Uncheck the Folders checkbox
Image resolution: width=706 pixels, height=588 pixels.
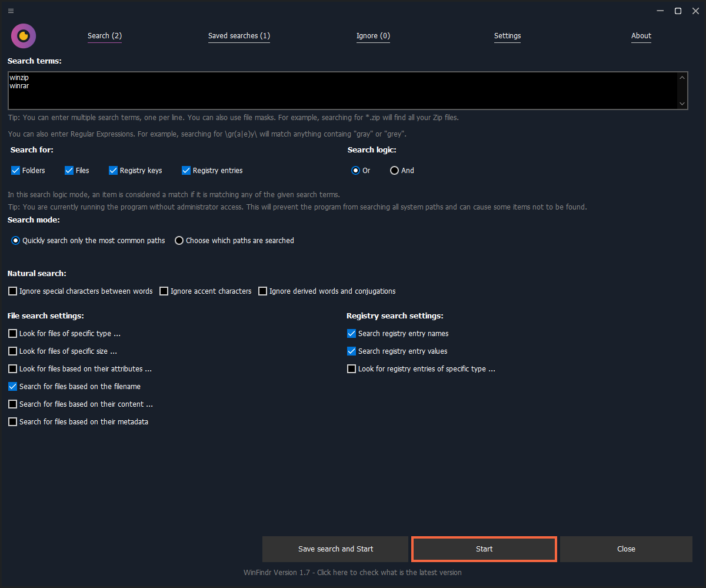[x=16, y=171]
